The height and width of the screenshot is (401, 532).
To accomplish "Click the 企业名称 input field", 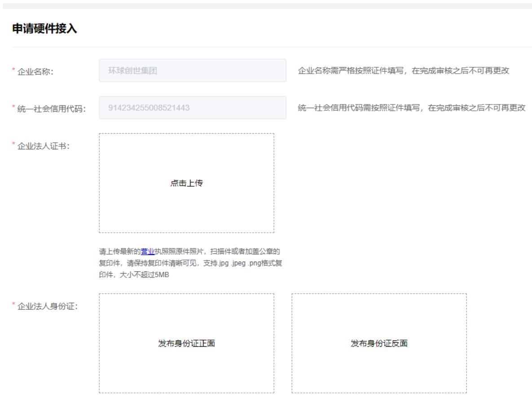I will (192, 70).
